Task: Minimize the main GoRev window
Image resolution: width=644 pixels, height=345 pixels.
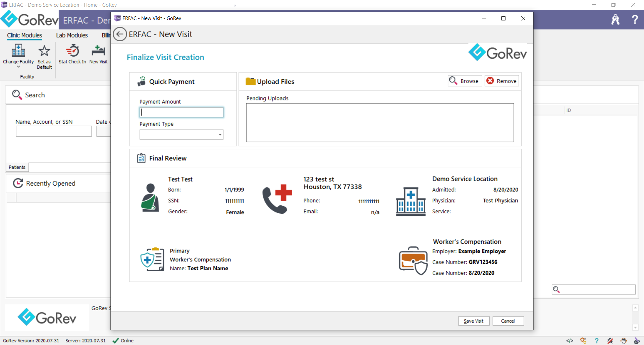Action: click(594, 5)
